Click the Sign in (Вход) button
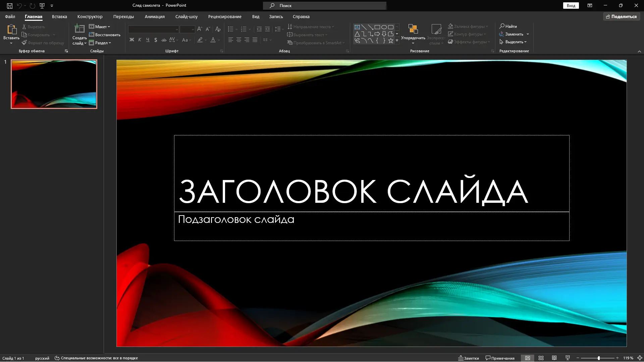The height and width of the screenshot is (362, 644). click(571, 6)
